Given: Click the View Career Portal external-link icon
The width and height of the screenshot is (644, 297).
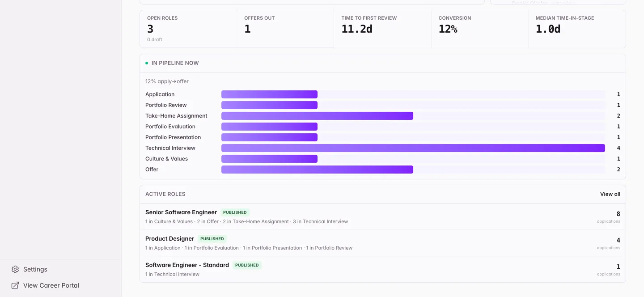Looking at the screenshot, I should pyautogui.click(x=15, y=285).
